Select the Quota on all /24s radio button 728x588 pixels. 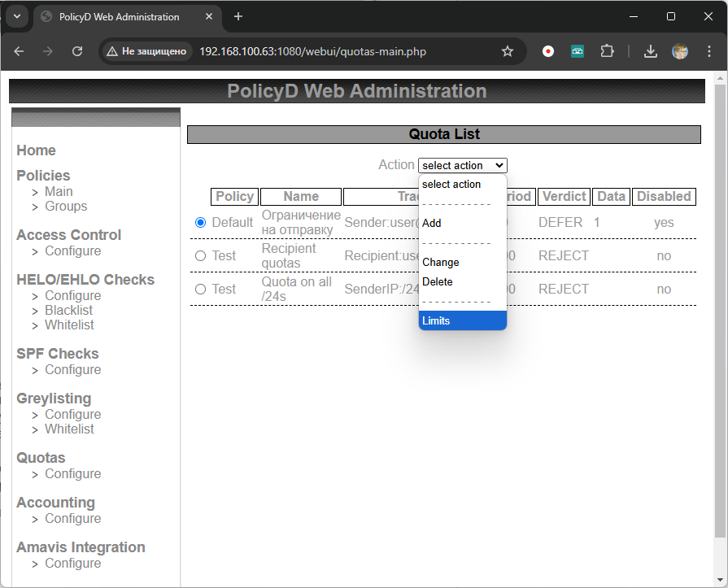[201, 290]
